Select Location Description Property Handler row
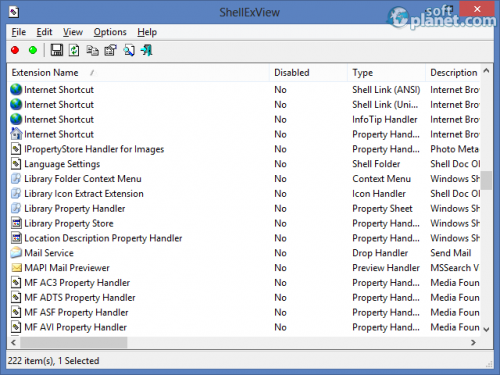 click(x=244, y=238)
